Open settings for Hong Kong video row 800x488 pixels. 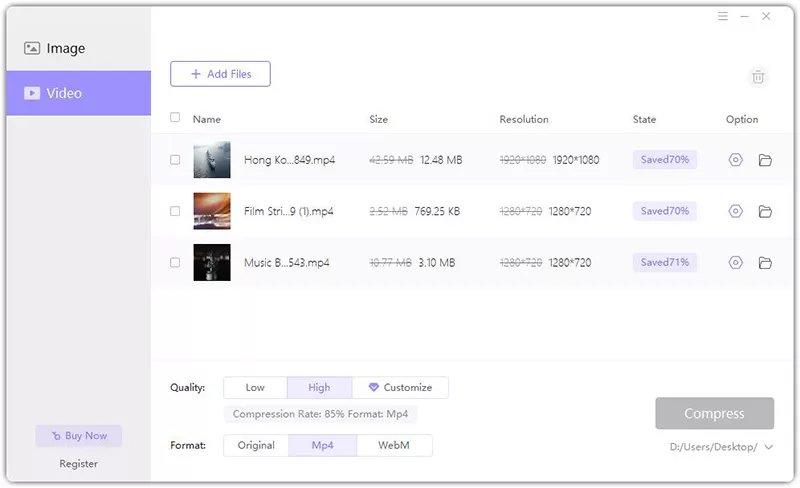736,160
